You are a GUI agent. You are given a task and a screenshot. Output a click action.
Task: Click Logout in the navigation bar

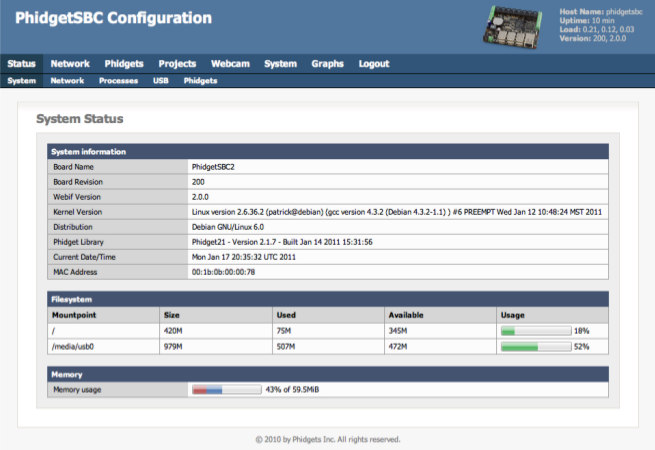(x=374, y=64)
